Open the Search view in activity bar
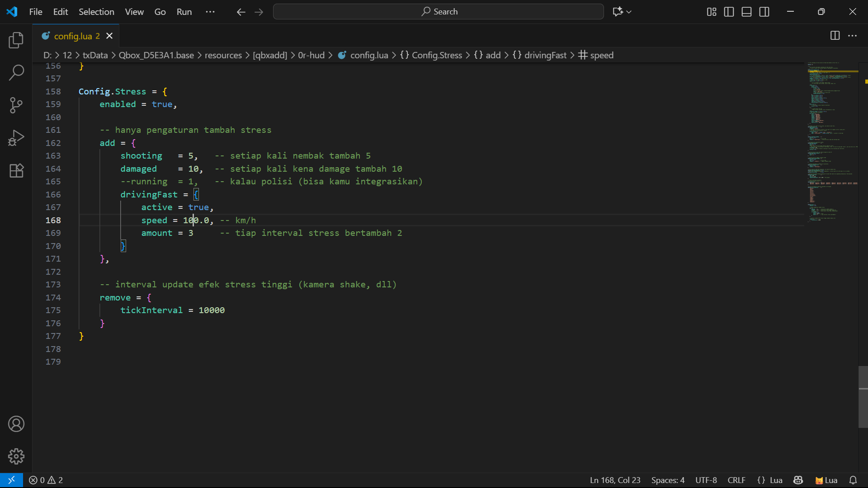 [x=16, y=72]
